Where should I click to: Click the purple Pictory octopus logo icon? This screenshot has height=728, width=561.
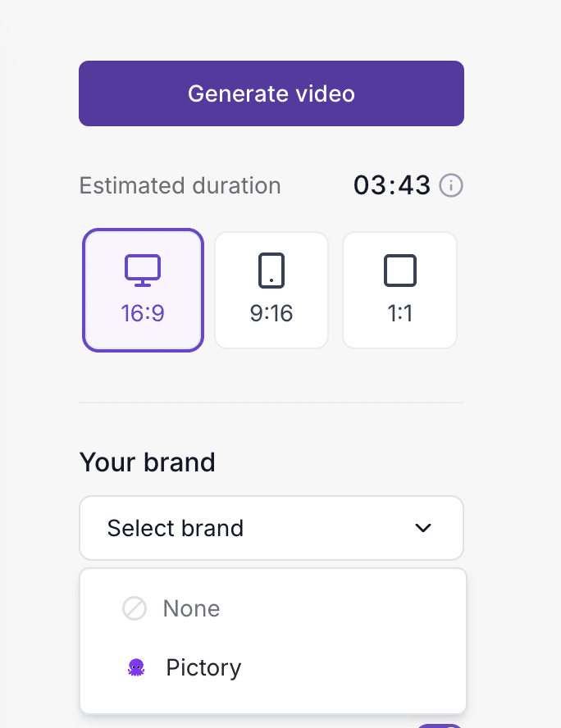(136, 668)
